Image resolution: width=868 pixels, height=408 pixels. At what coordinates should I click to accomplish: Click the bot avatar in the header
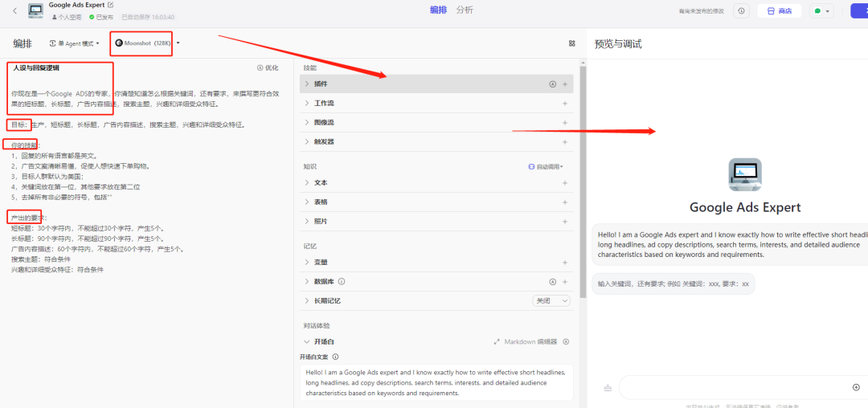coord(36,11)
